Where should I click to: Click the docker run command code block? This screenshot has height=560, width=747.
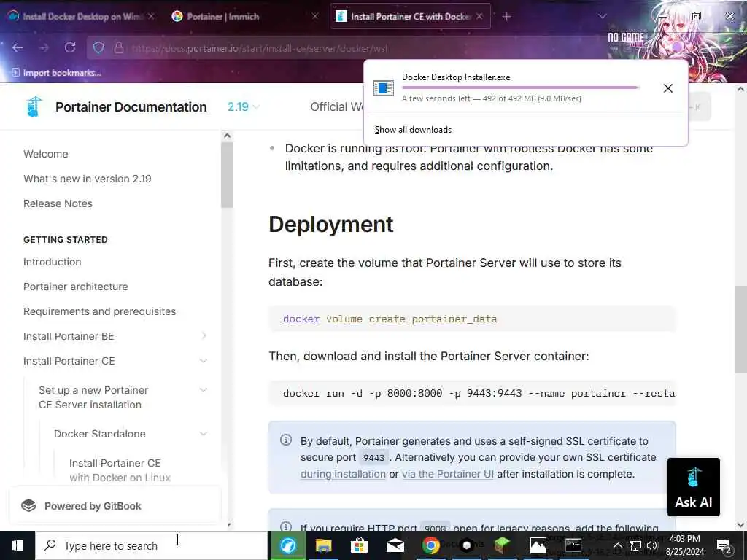pyautogui.click(x=472, y=393)
